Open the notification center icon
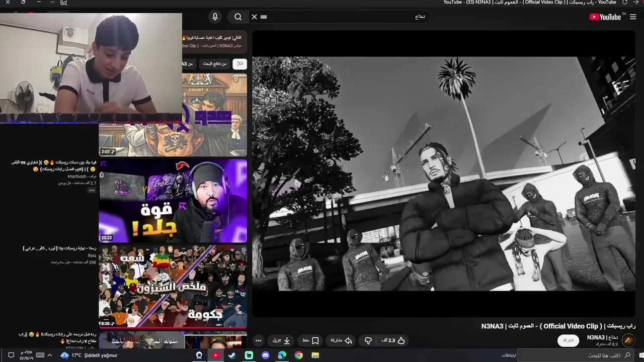Viewport: 644px width, 362px height. tap(11, 355)
